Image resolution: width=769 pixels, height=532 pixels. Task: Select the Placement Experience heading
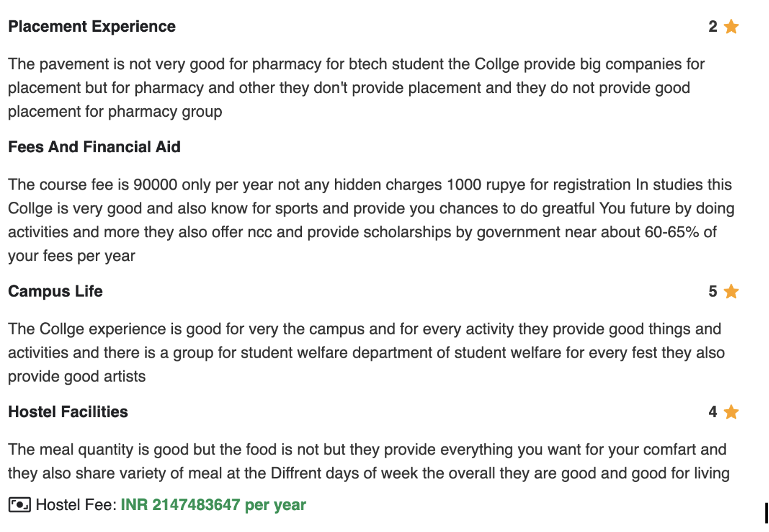(x=92, y=27)
